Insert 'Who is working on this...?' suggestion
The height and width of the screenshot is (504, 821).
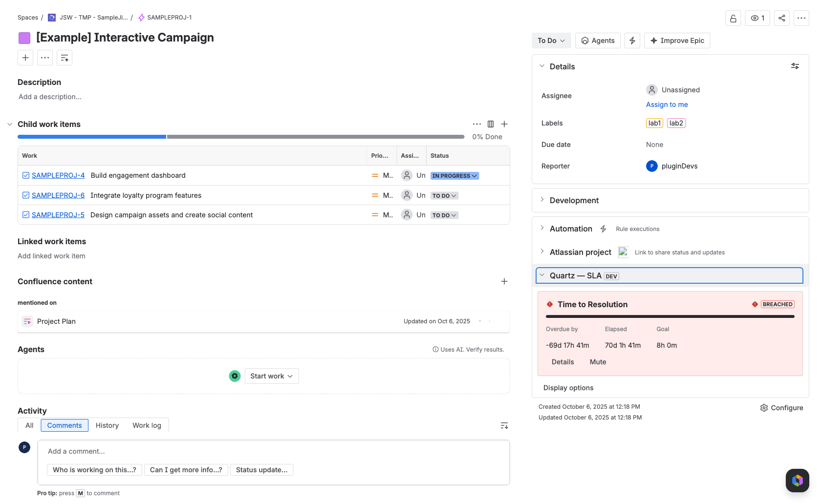tap(94, 470)
